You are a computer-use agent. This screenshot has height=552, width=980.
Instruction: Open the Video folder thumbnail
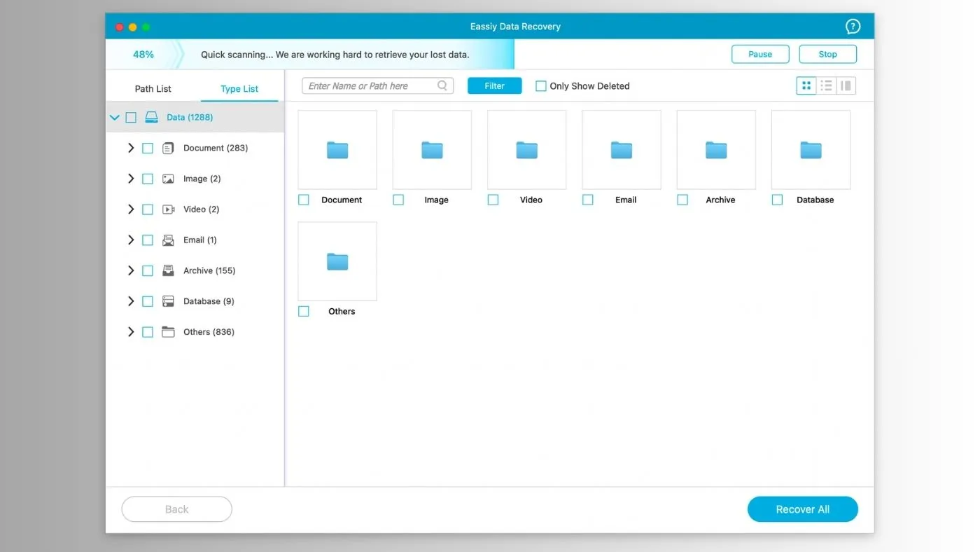527,150
